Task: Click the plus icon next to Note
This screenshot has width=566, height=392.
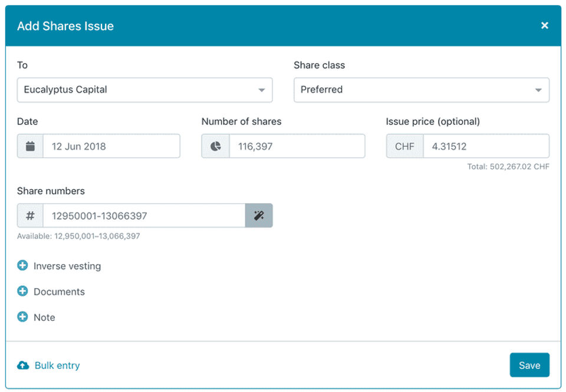Action: [x=23, y=317]
